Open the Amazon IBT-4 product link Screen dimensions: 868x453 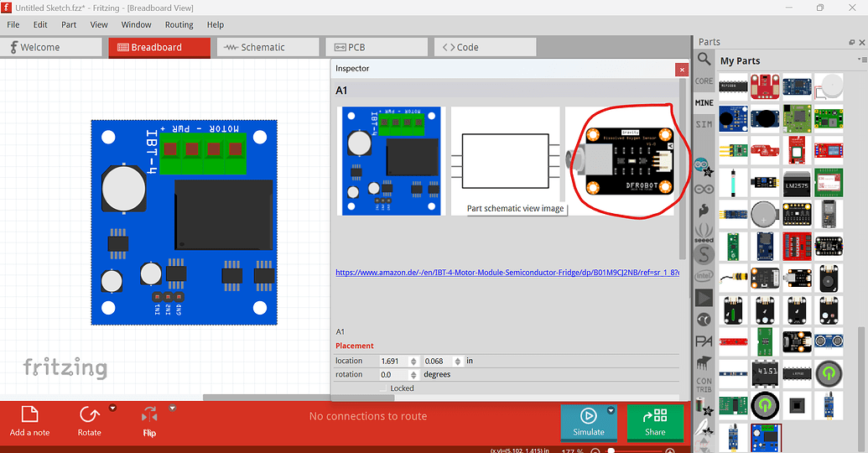pos(507,273)
